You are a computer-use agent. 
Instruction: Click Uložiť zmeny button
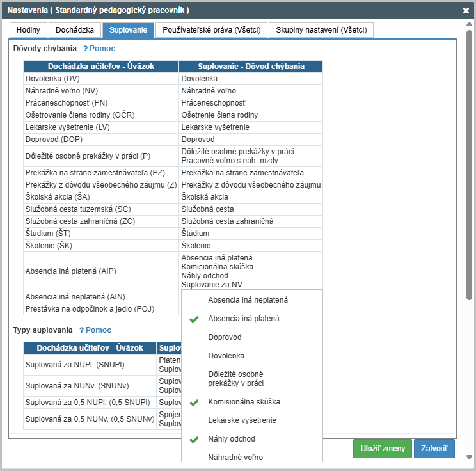pos(383,449)
